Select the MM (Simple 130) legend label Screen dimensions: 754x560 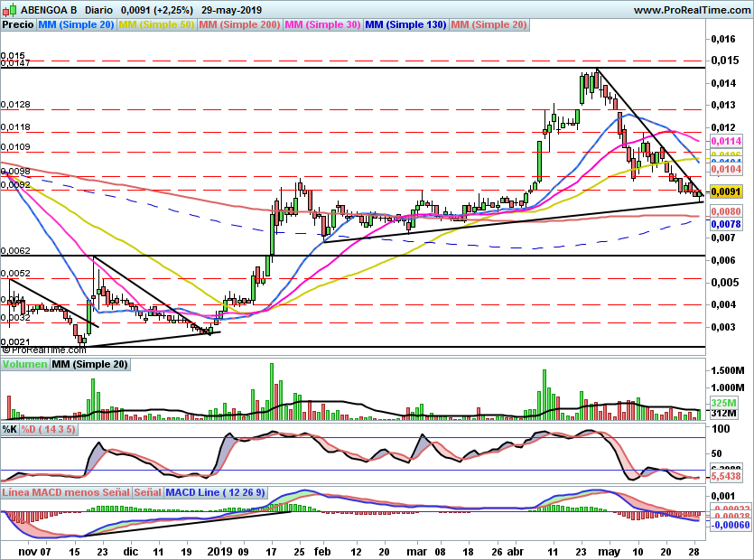[405, 24]
